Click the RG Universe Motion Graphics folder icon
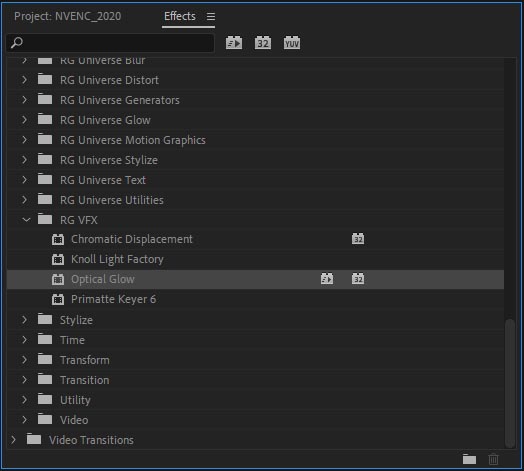Image resolution: width=524 pixels, height=471 pixels. pyautogui.click(x=45, y=139)
